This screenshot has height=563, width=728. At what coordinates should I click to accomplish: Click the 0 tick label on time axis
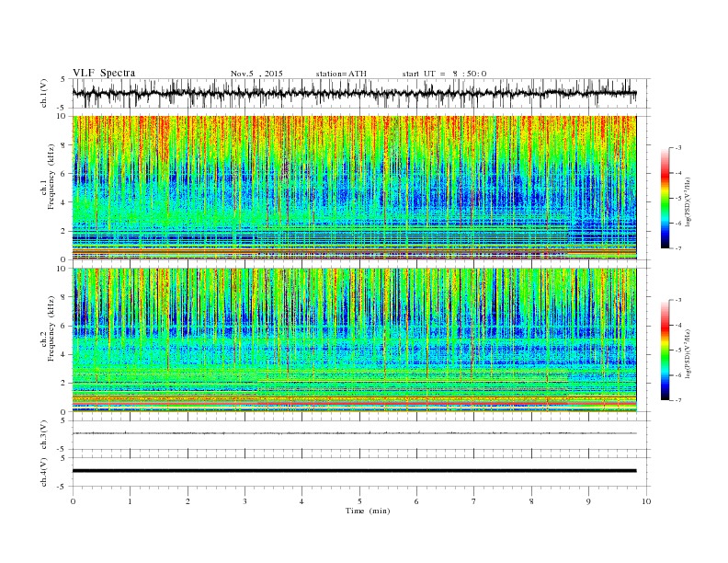[73, 501]
